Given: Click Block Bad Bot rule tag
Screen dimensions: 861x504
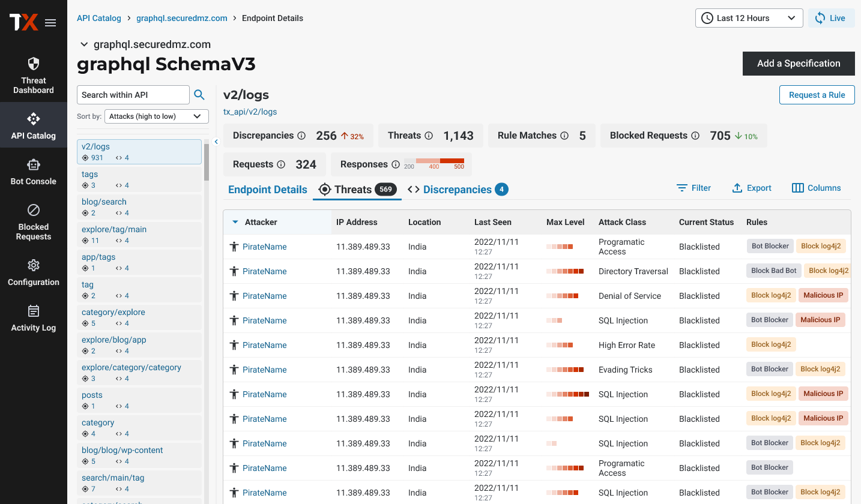Looking at the screenshot, I should tap(774, 271).
